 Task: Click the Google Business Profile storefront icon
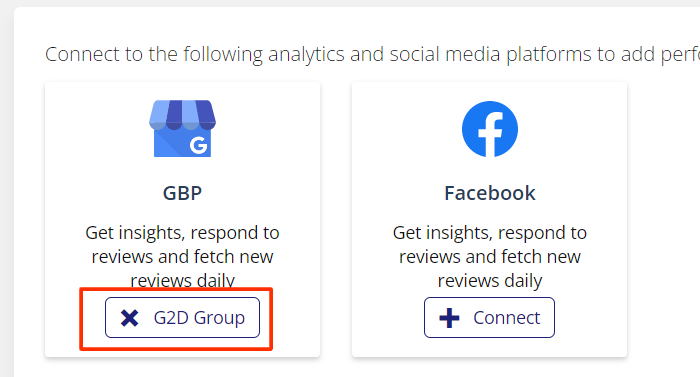pyautogui.click(x=182, y=129)
